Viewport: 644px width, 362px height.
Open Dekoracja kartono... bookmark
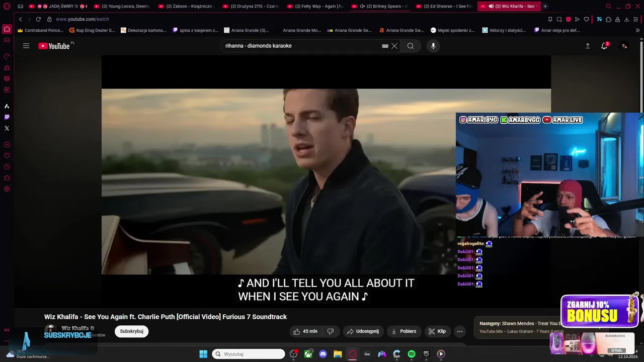click(x=143, y=30)
